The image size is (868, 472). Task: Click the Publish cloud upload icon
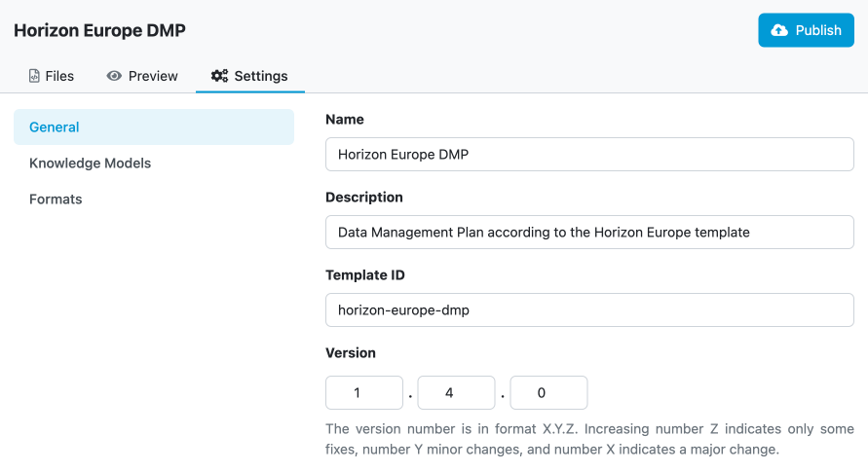[x=779, y=30]
